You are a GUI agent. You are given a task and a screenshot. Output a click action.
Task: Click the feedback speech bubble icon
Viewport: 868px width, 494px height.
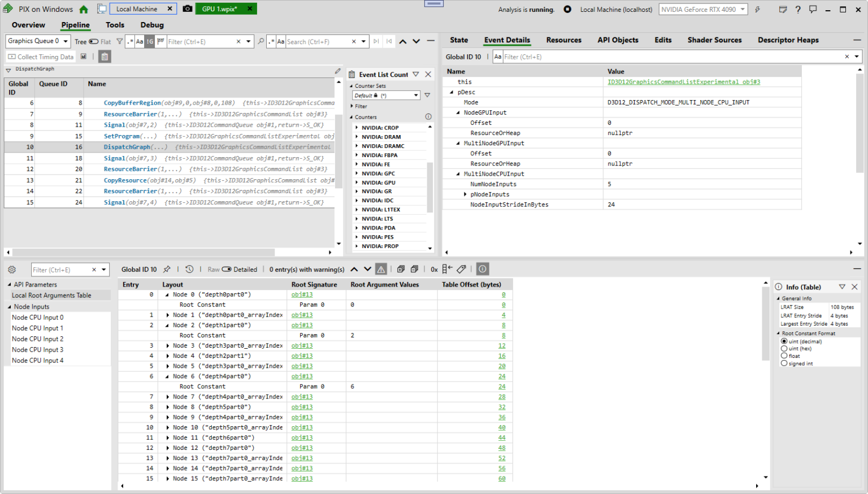pyautogui.click(x=813, y=8)
